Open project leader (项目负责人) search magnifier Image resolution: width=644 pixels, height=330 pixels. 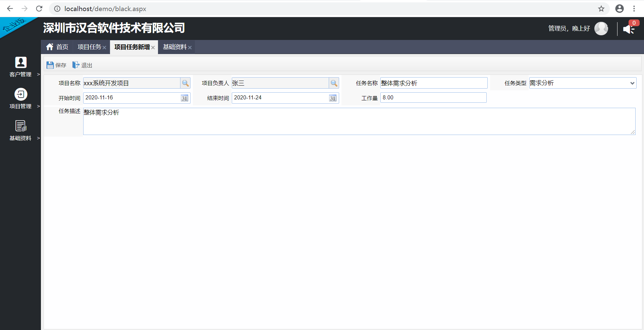334,83
